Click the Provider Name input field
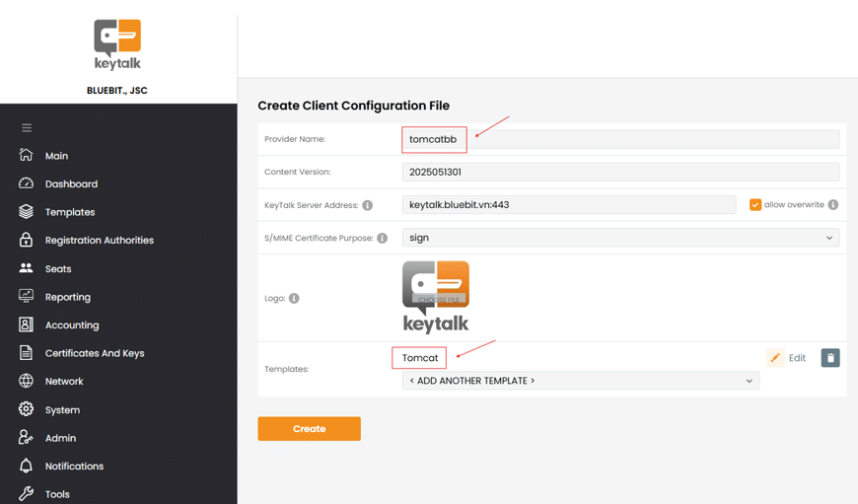This screenshot has width=858, height=504. pyautogui.click(x=620, y=139)
